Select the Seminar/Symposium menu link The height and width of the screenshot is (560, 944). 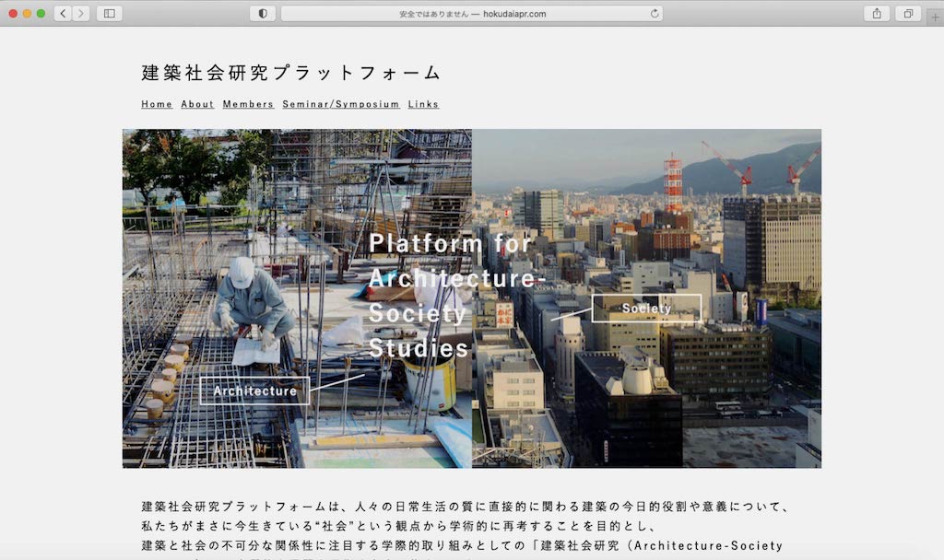click(x=341, y=104)
